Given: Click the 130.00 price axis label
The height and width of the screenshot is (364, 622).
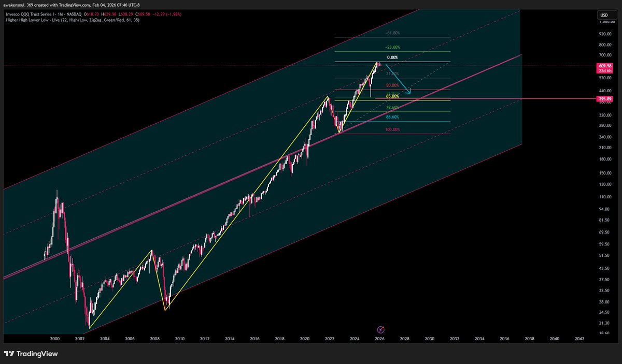Looking at the screenshot, I should coord(605,184).
